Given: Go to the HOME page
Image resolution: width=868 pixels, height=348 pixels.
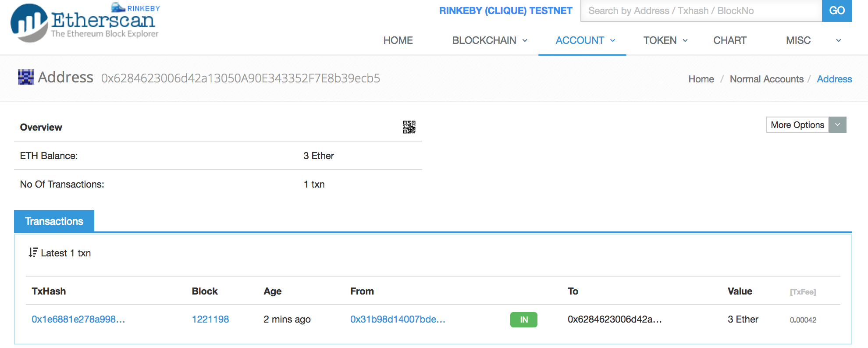Looking at the screenshot, I should pyautogui.click(x=398, y=40).
